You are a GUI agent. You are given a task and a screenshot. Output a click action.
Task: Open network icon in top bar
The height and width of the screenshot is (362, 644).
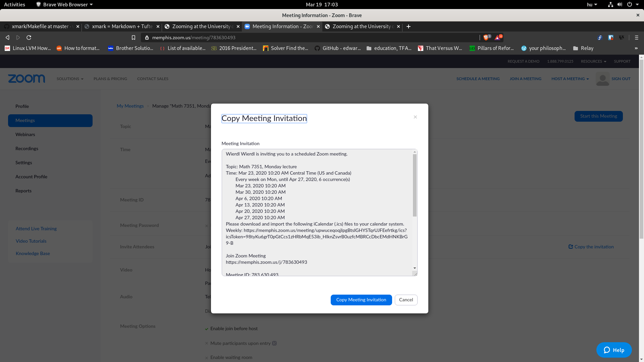(610, 4)
